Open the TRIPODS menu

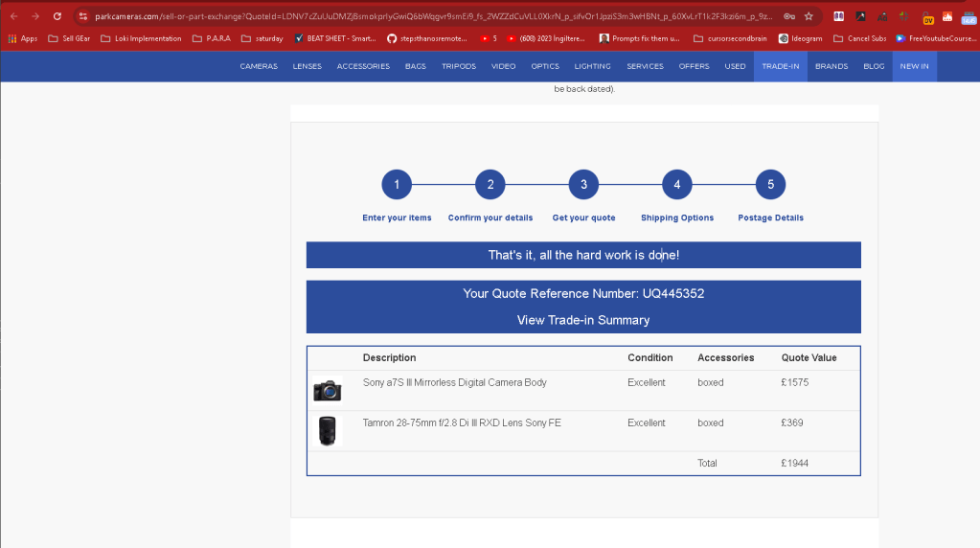[459, 66]
